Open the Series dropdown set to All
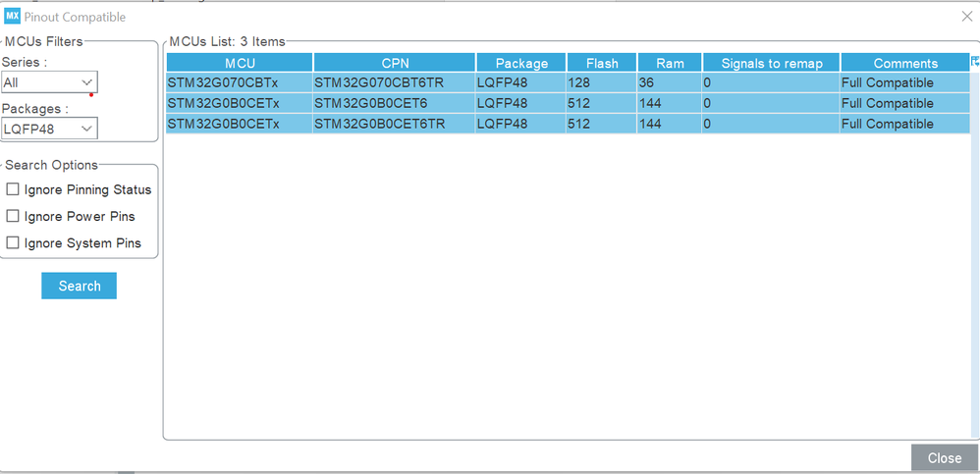The height and width of the screenshot is (474, 980). 49,81
